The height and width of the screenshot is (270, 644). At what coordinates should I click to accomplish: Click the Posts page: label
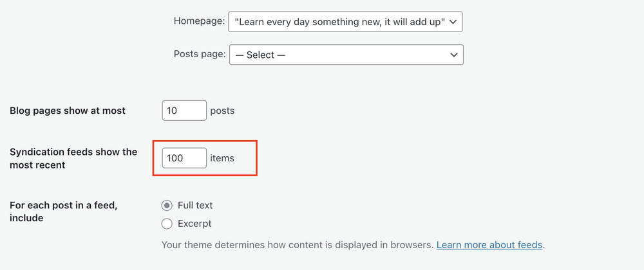(x=200, y=55)
